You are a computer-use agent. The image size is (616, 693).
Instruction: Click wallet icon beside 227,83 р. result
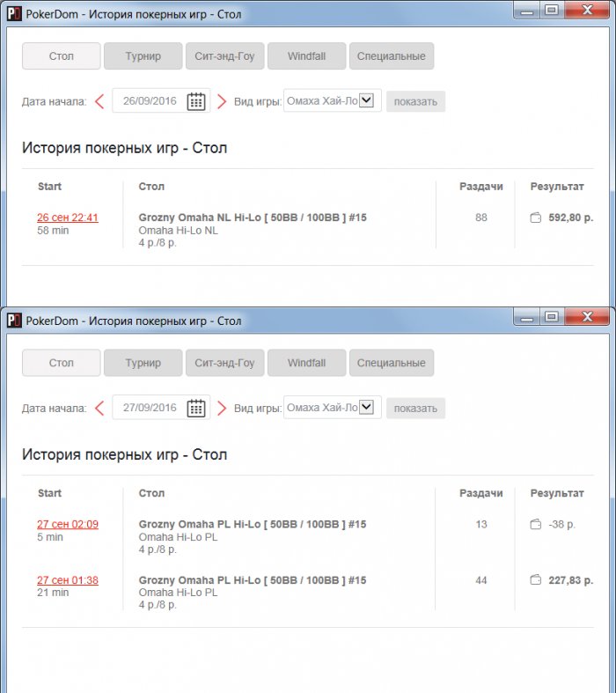coord(536,580)
